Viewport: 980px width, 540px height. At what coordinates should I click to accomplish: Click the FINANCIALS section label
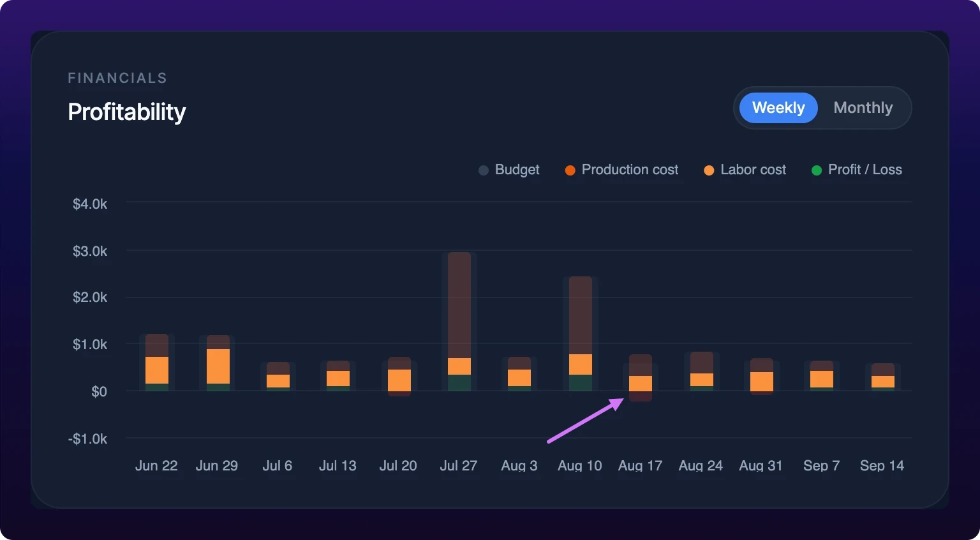[x=117, y=78]
